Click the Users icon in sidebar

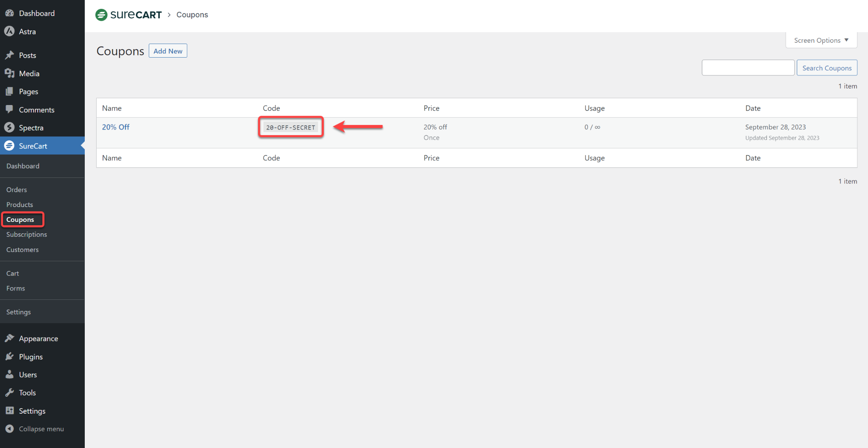click(x=9, y=374)
